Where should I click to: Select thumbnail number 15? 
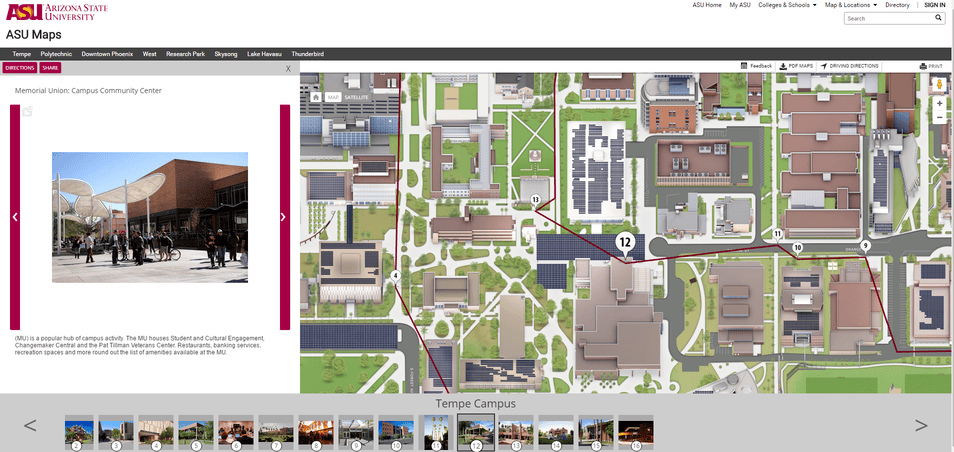pos(596,433)
